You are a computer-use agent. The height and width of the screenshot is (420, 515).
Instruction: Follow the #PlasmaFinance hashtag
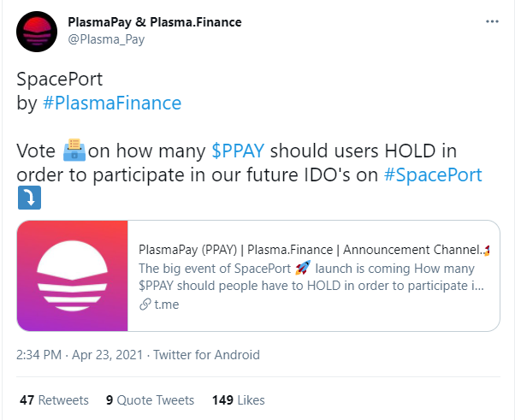tap(112, 103)
